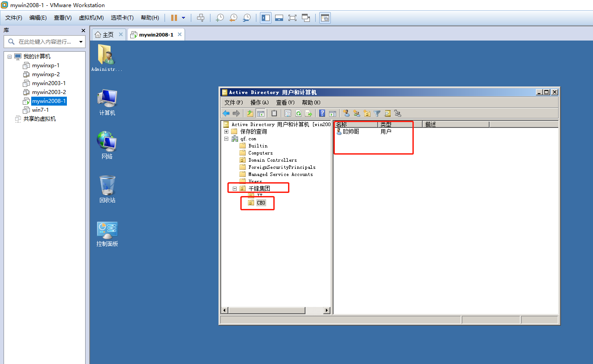Open the blue Help icon in AD toolbar
Screen dimensions: 593x364
click(x=322, y=113)
